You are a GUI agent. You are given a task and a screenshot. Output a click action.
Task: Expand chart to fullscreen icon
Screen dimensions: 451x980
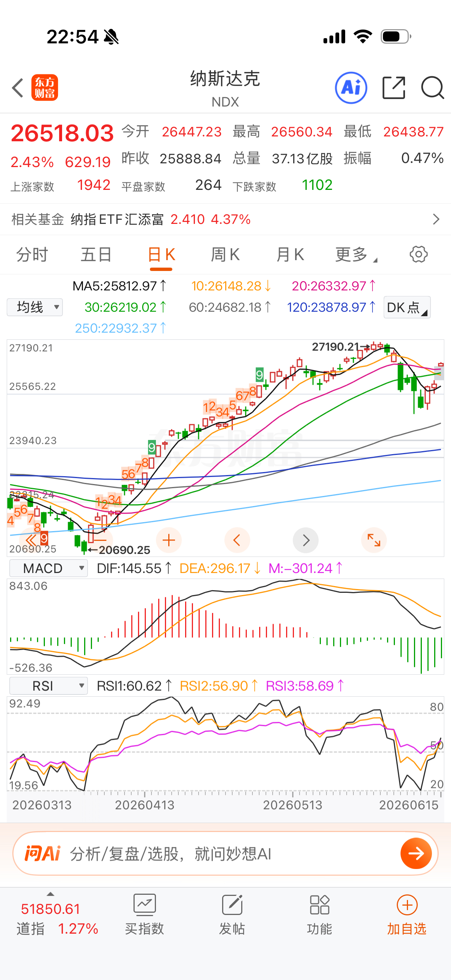point(374,540)
